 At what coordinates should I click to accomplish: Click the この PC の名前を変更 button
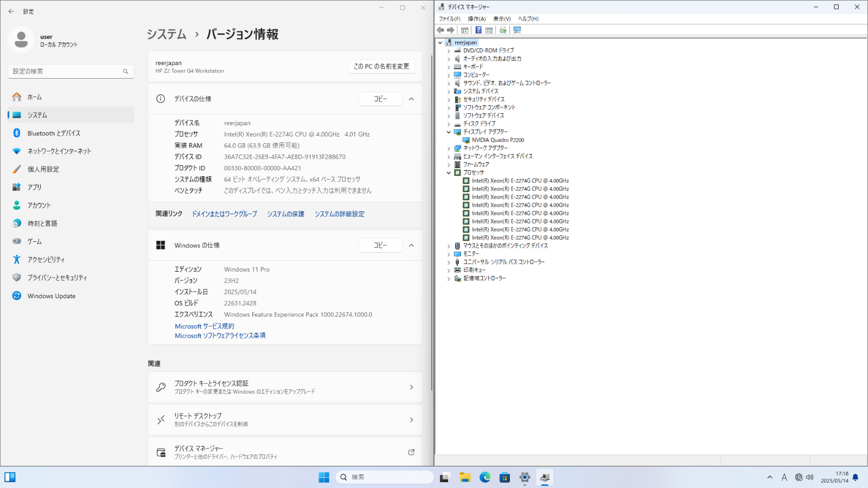tap(381, 66)
